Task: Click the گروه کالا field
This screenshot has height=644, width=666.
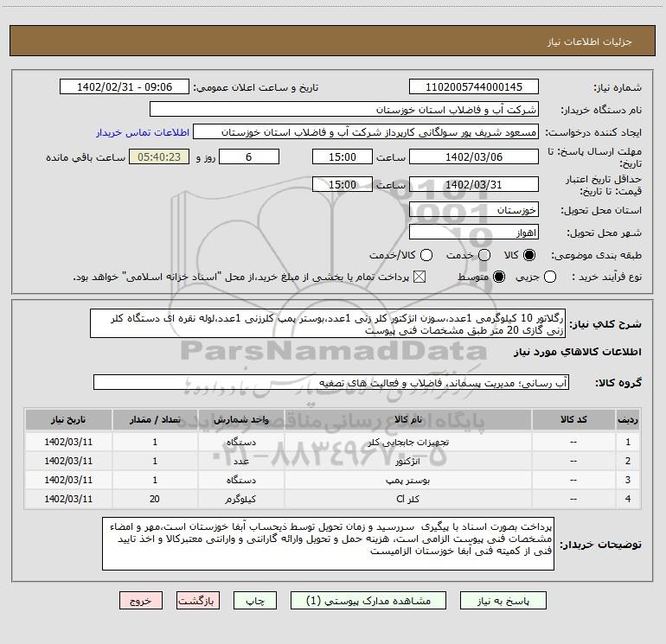Action: pyautogui.click(x=331, y=382)
